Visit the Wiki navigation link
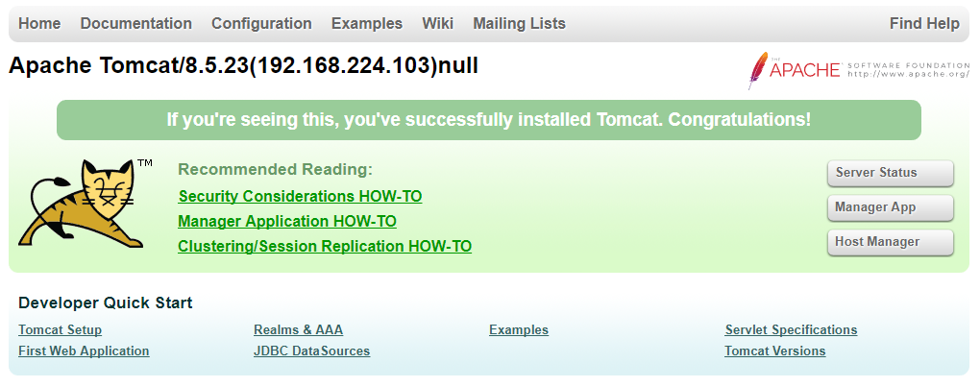980x387 pixels. tap(437, 24)
